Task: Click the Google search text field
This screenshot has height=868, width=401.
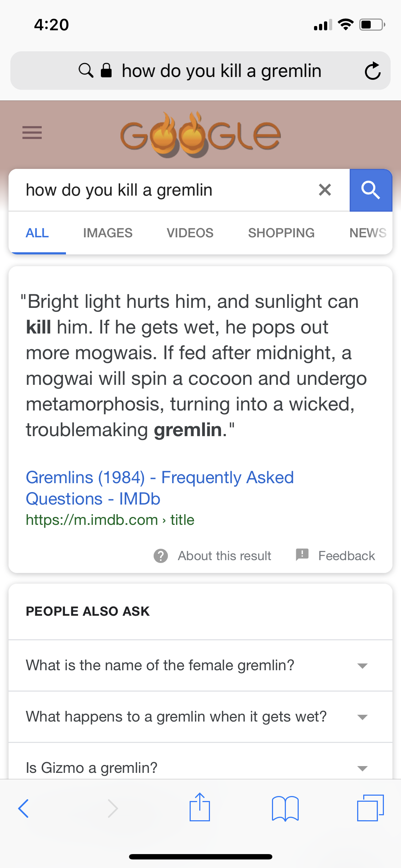Action: click(x=168, y=190)
